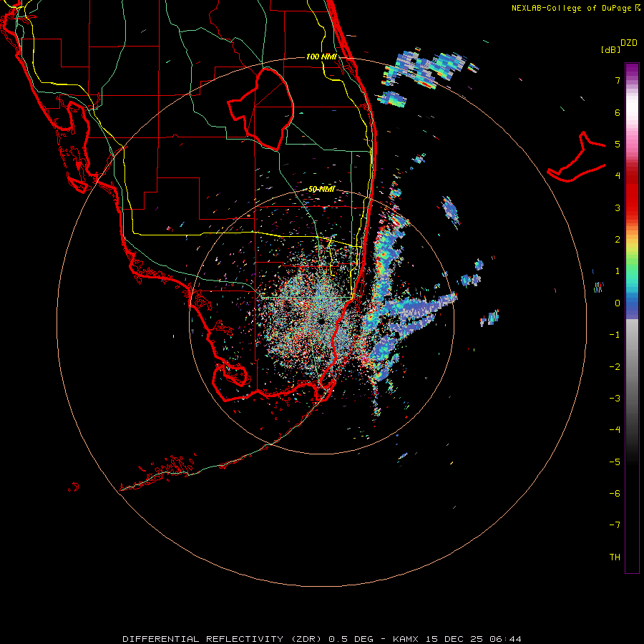Click the 4 dB legend value
The image size is (644, 644).
coord(618,176)
